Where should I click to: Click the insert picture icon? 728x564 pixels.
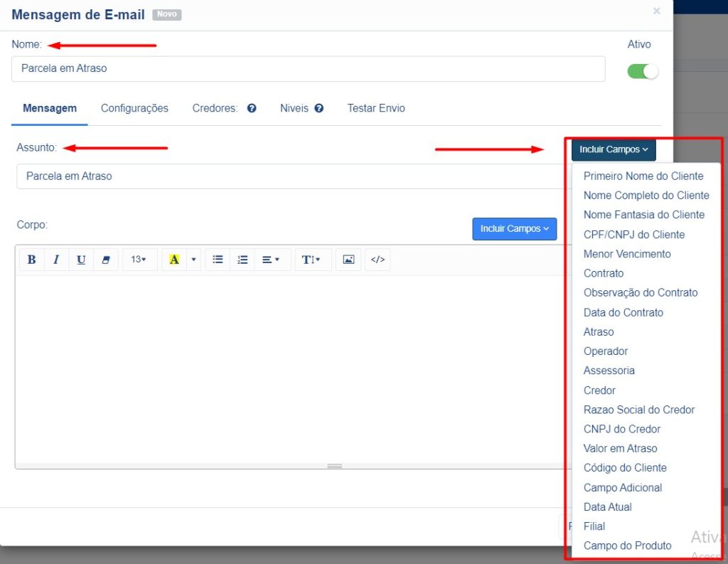point(348,260)
